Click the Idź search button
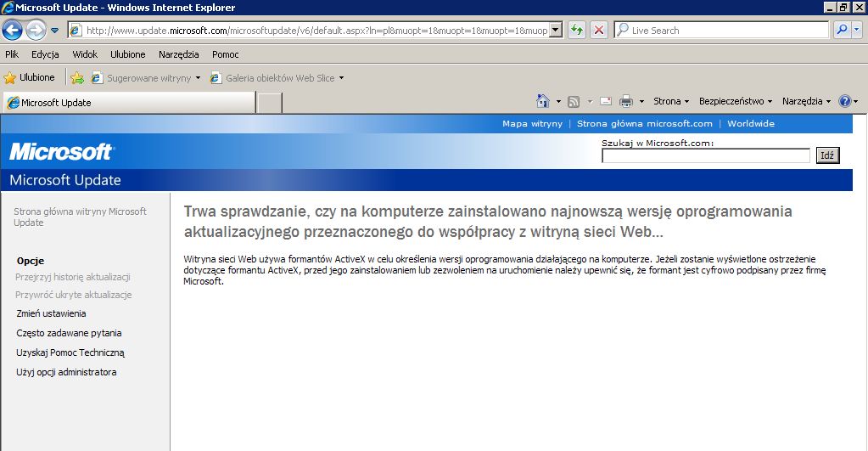This screenshot has width=868, height=451. click(x=827, y=155)
